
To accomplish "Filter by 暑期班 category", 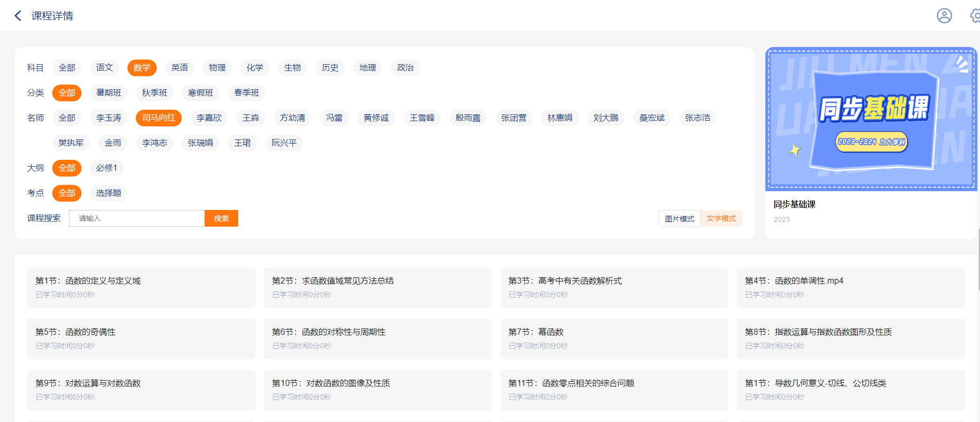I will (109, 92).
